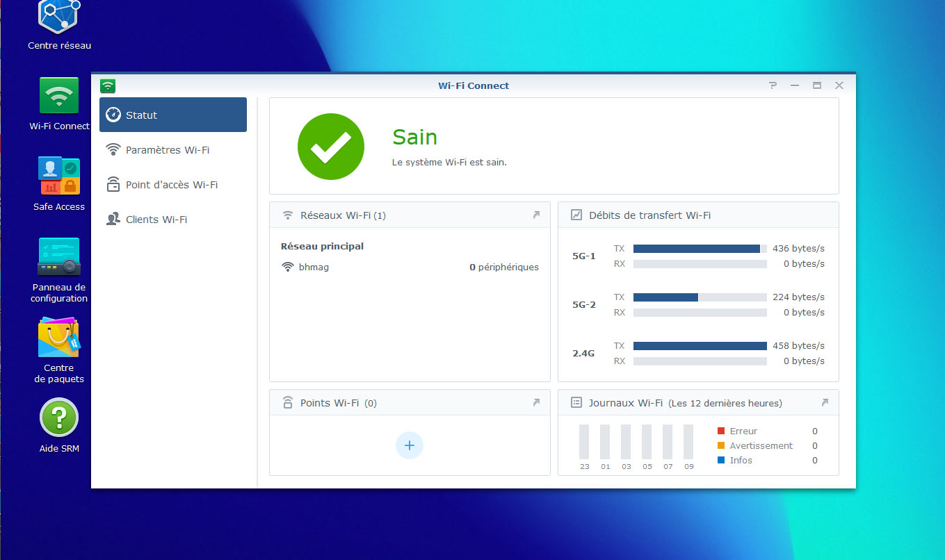
Task: Switch to Paramètres Wi-Fi section
Action: 167,150
